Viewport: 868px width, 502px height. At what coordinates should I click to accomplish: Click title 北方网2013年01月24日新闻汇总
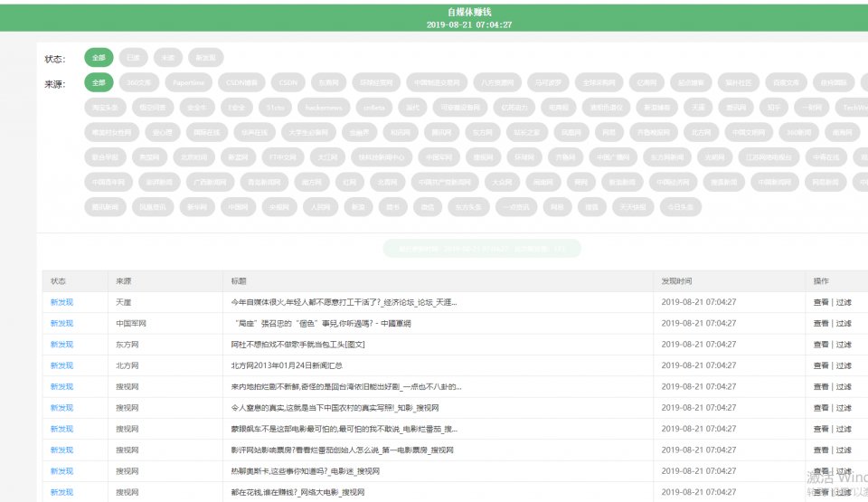[287, 365]
